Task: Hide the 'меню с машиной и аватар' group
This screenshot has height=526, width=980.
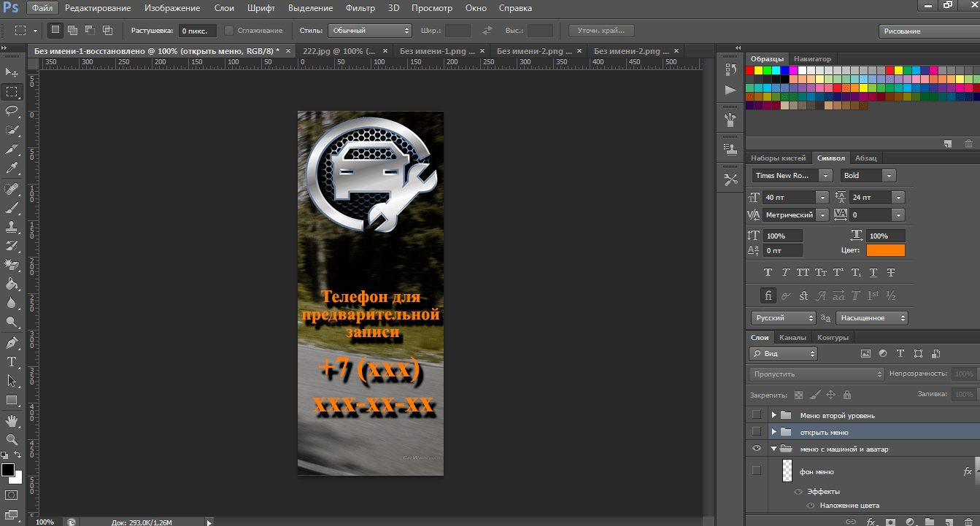Action: pos(757,449)
